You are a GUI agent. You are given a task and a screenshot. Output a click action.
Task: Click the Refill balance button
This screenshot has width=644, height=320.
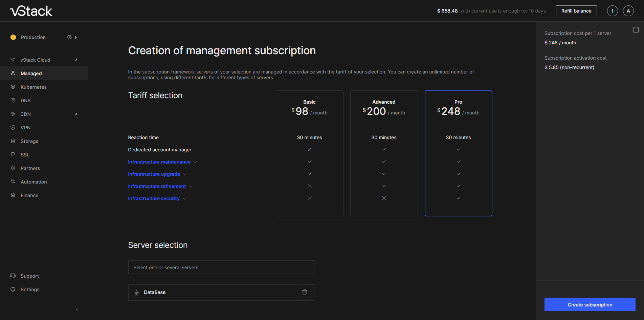pos(576,11)
